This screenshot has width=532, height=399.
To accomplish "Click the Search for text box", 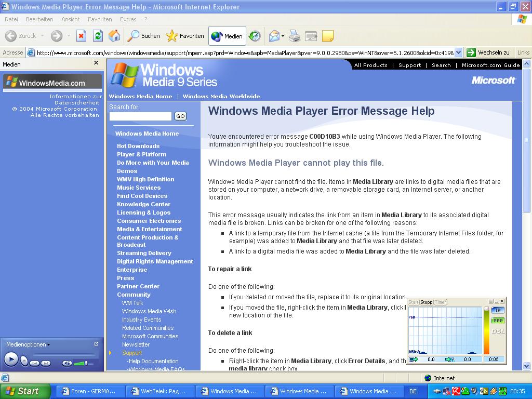I will (x=140, y=116).
